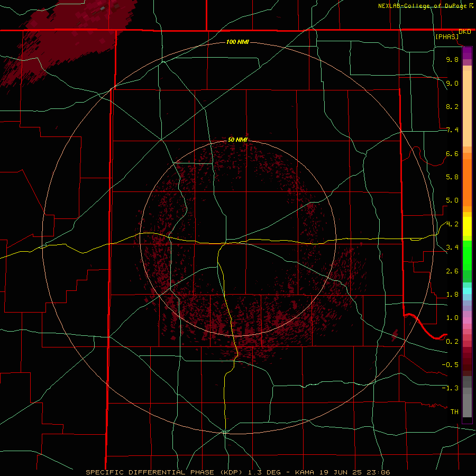
Task: Click the pink segment of the color bar
Action: pyautogui.click(x=467, y=321)
